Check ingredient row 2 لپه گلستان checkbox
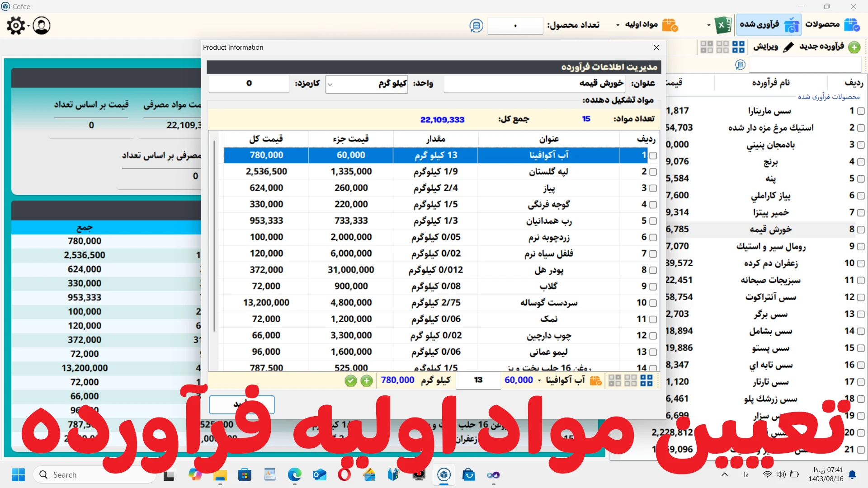The height and width of the screenshot is (488, 868). tap(653, 172)
